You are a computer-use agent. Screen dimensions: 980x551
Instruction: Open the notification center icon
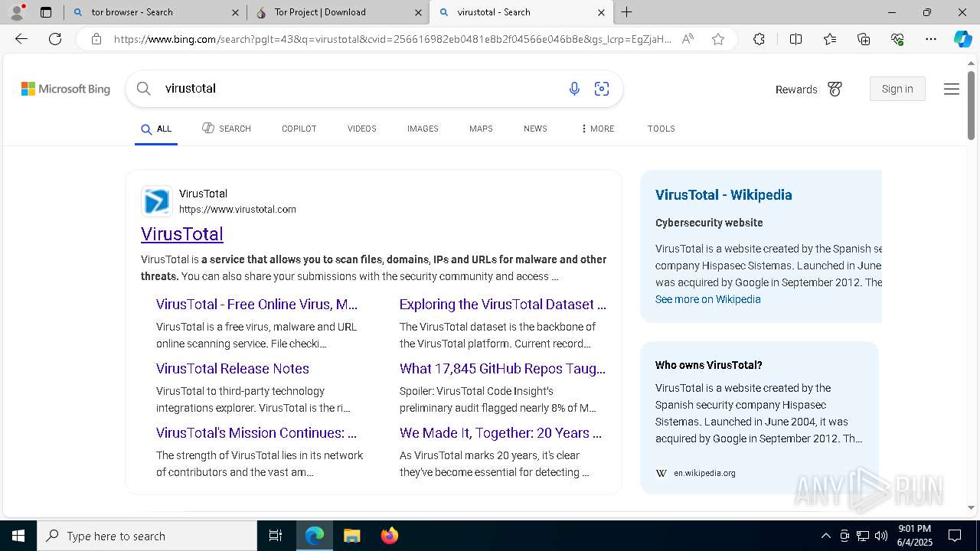pos(955,536)
